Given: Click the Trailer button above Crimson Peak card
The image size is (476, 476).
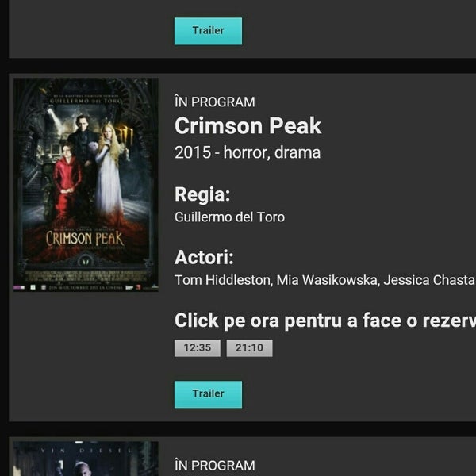Looking at the screenshot, I should pos(208,31).
